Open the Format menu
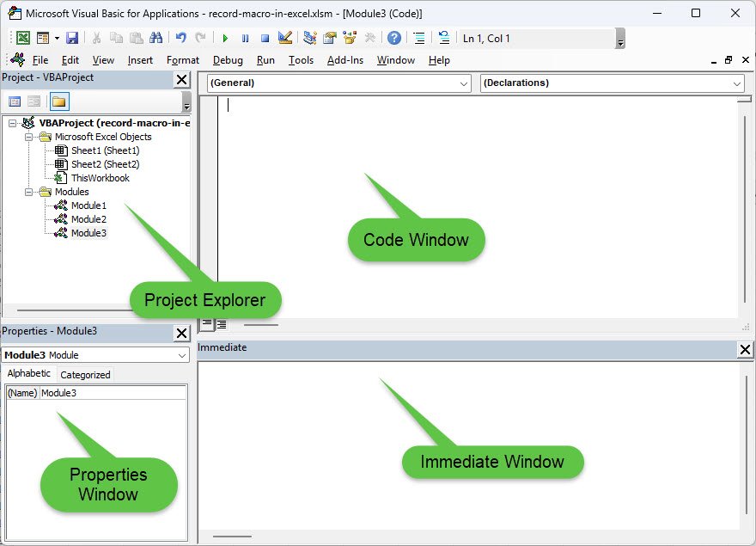Viewport: 756px width, 546px height. click(183, 60)
